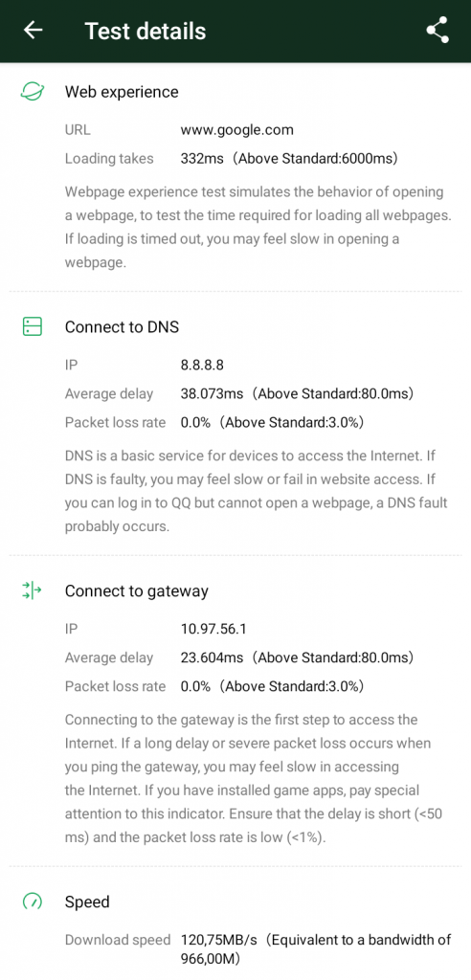Image resolution: width=471 pixels, height=980 pixels.
Task: Go back with the arrow icon
Action: point(33,30)
